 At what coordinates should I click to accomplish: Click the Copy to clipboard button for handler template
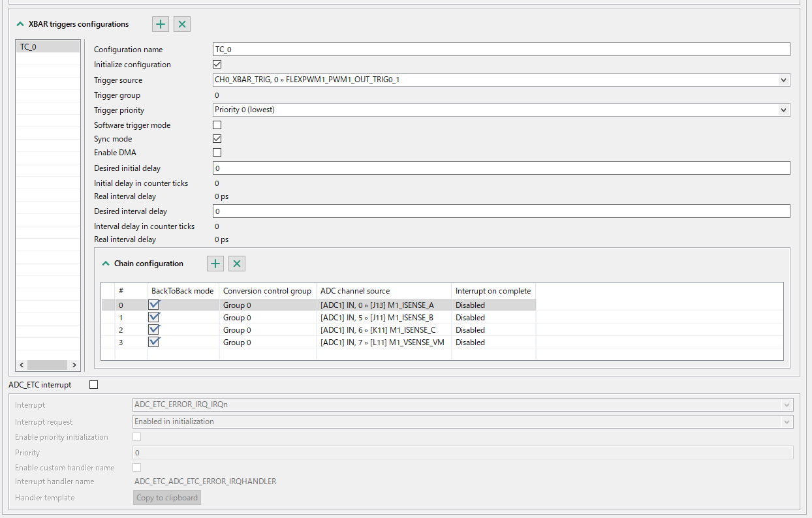166,497
